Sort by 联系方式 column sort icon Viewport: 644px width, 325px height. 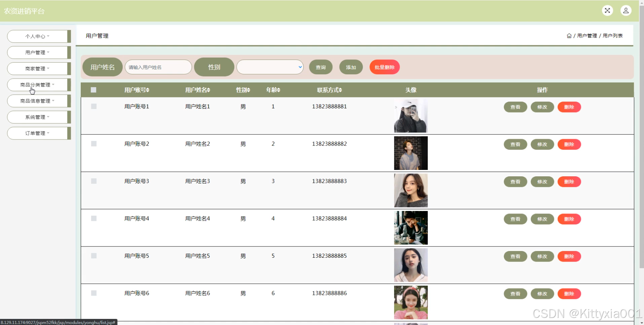coord(340,90)
